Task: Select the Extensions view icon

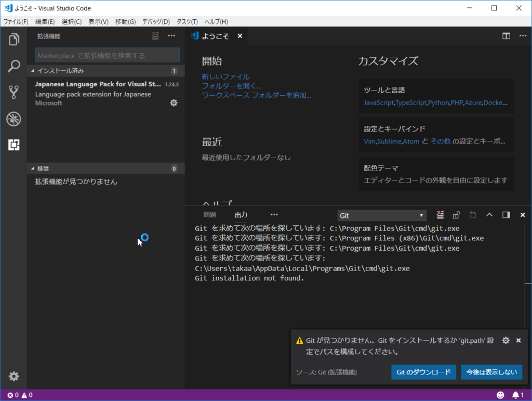Action: click(x=14, y=145)
